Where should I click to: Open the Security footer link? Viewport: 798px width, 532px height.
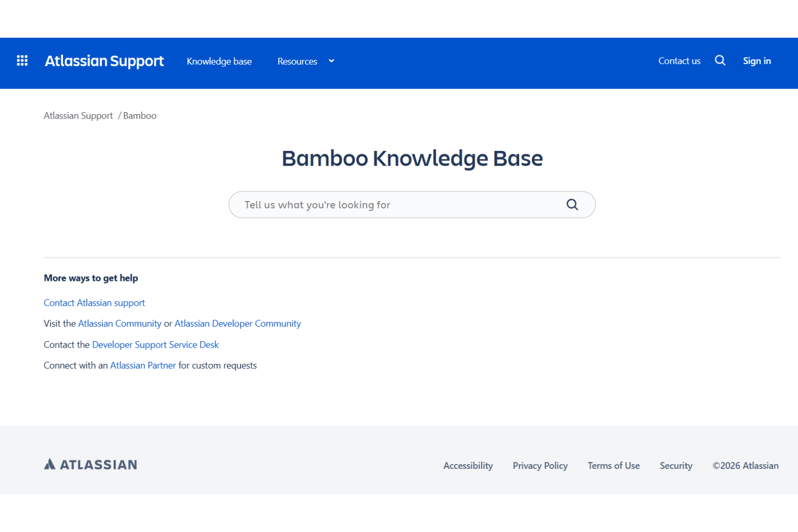pyautogui.click(x=676, y=466)
